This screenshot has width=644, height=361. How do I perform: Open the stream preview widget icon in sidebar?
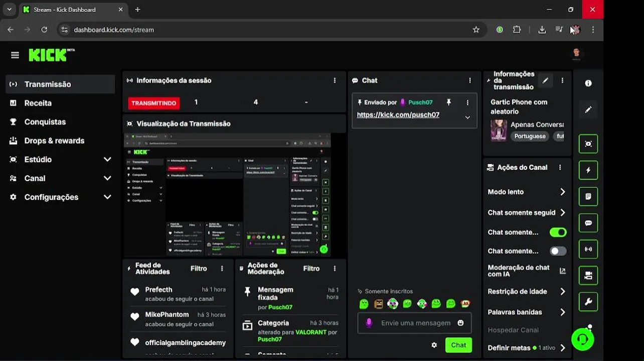[x=588, y=144]
